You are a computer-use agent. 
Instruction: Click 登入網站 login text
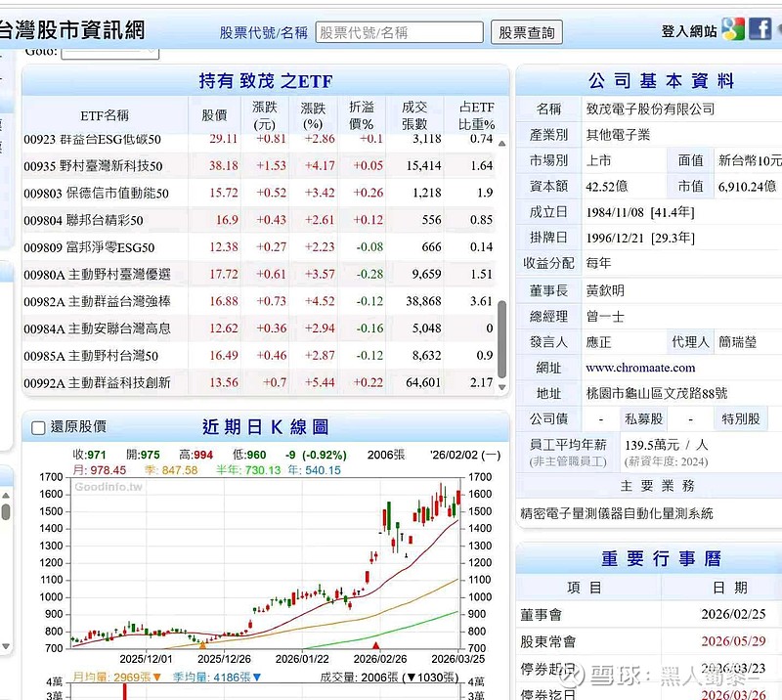click(x=689, y=31)
